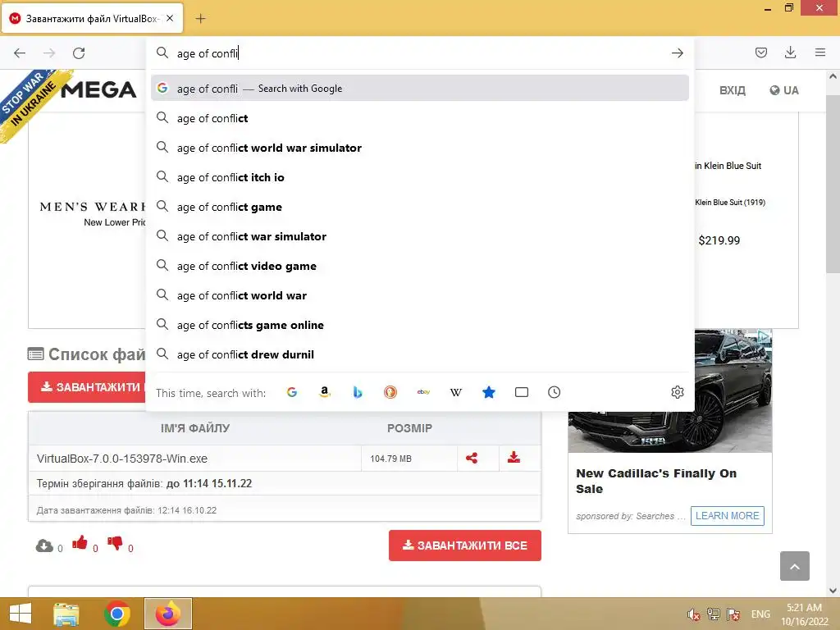This screenshot has width=840, height=630.
Task: Click the LEARN MORE ad button
Action: pyautogui.click(x=727, y=515)
